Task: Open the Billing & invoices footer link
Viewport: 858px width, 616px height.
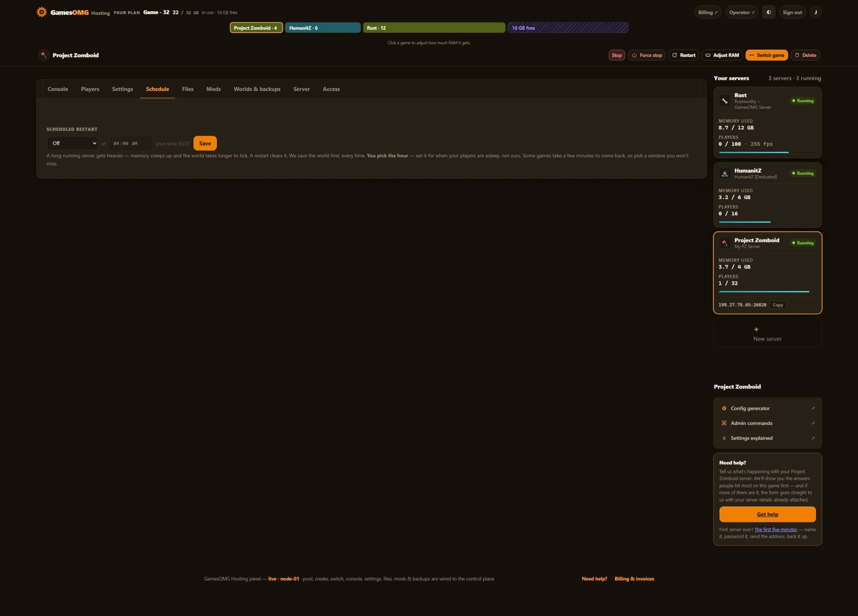Action: [634, 579]
